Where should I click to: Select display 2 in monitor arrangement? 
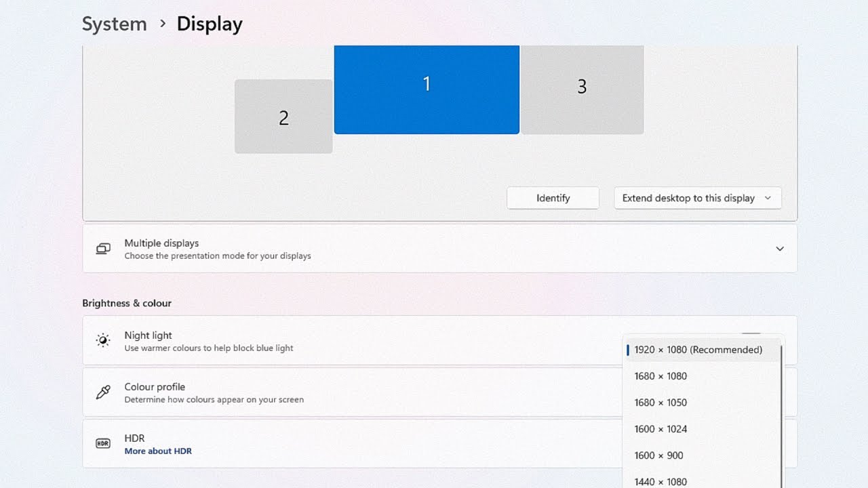coord(283,117)
